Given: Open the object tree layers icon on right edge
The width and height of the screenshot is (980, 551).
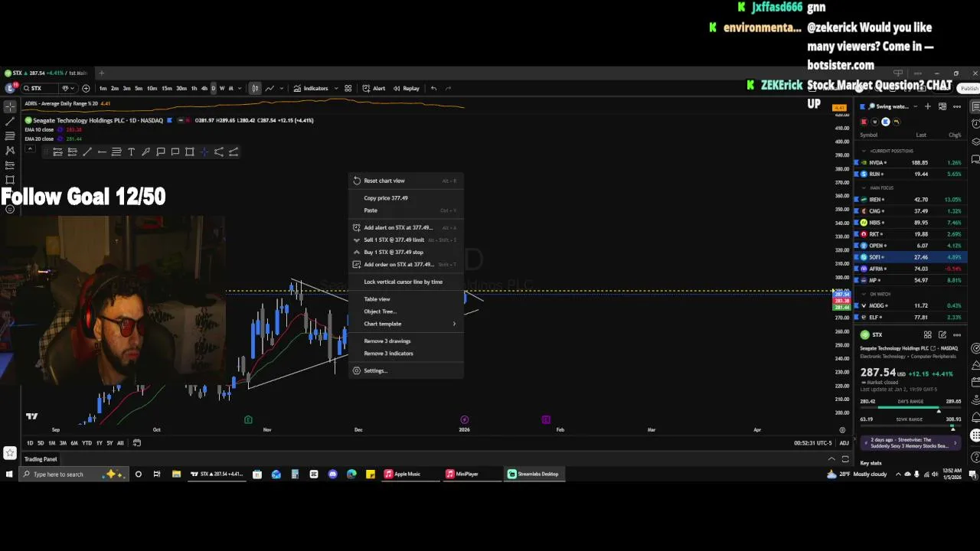Looking at the screenshot, I should click(975, 142).
